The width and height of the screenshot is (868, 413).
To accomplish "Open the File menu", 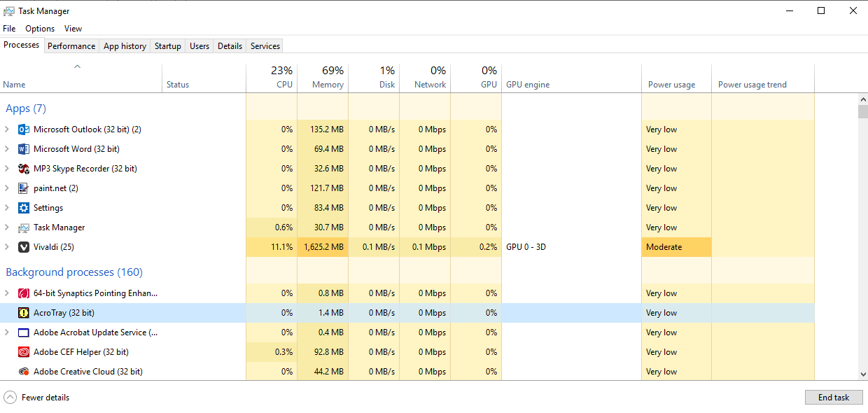I will coord(9,29).
